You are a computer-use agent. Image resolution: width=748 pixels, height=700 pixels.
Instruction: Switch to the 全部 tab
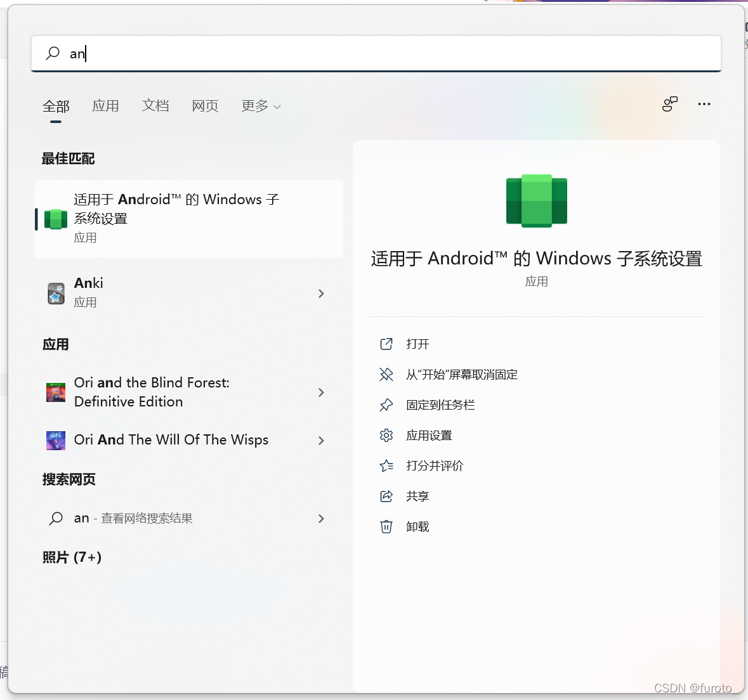pyautogui.click(x=56, y=106)
